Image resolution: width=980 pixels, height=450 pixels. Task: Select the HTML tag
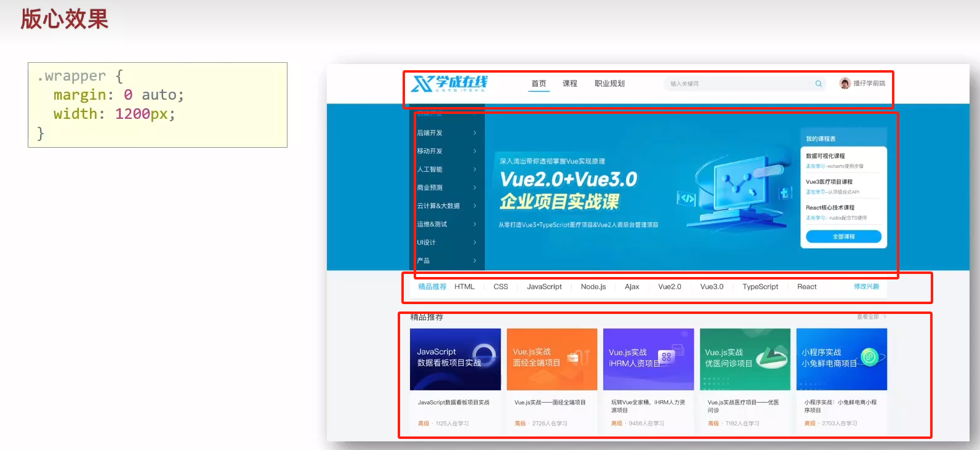(x=465, y=287)
